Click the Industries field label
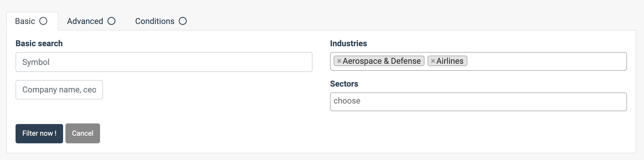This screenshot has width=644, height=160. point(348,44)
